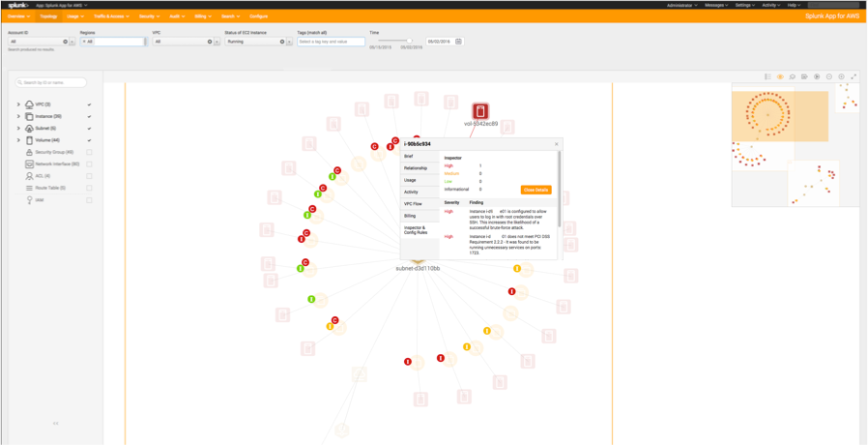Viewport: 868px width, 445px height.
Task: Select the highlighted vol-5342ec89 volume node
Action: point(480,110)
